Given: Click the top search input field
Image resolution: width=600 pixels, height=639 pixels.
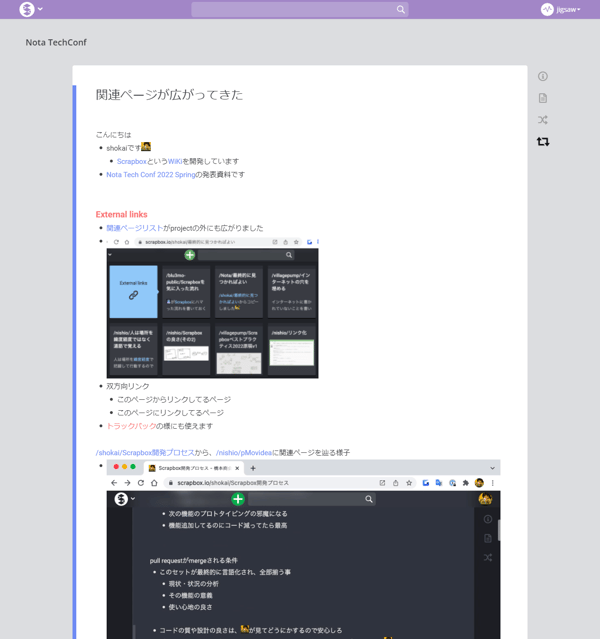Looking at the screenshot, I should click(300, 9).
